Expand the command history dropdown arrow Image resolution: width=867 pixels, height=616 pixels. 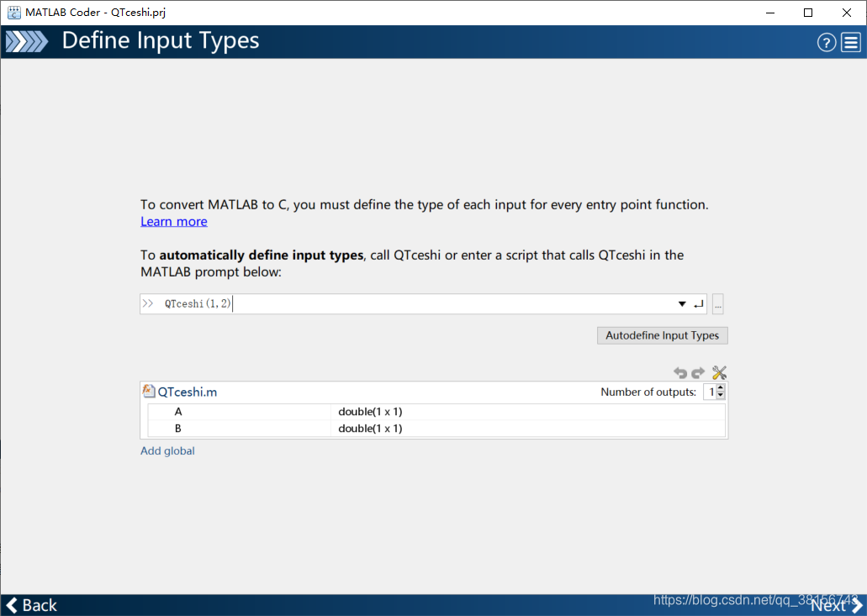(682, 304)
